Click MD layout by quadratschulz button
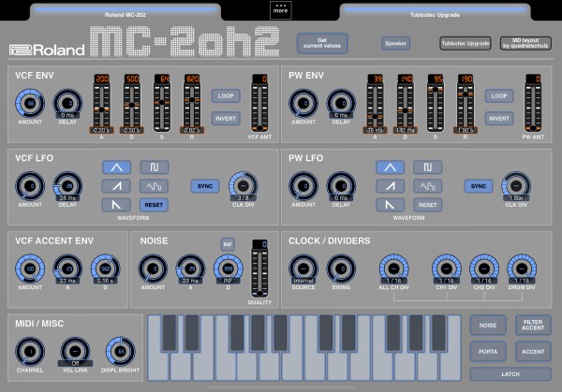 [525, 43]
